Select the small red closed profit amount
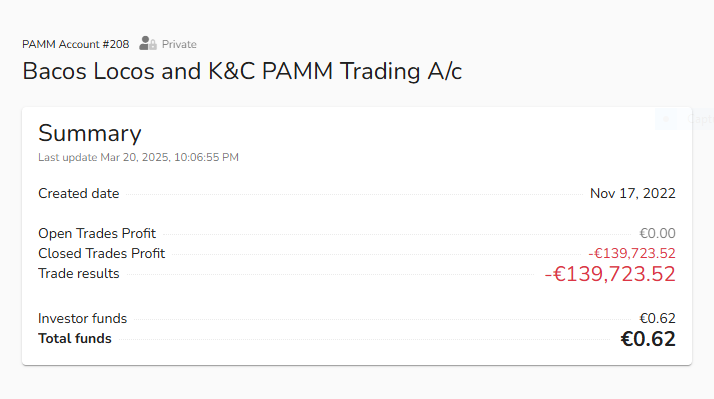Viewport: 714px width, 399px height. [632, 253]
